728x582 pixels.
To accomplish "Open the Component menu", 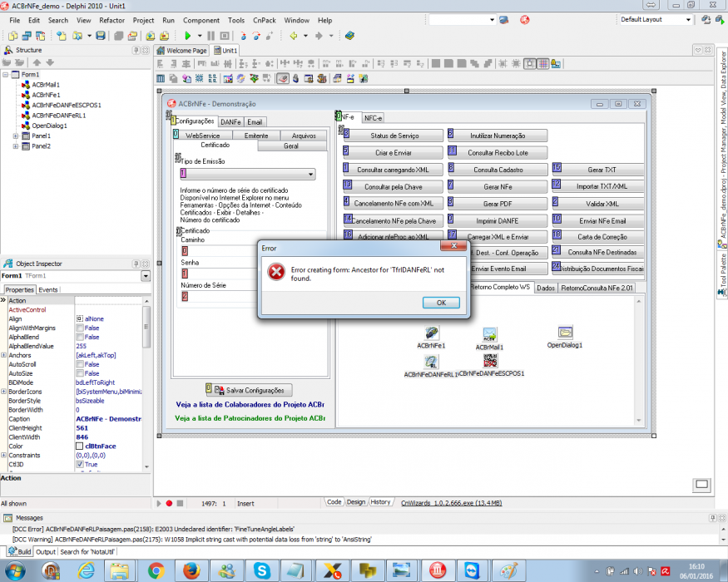I will (x=201, y=21).
